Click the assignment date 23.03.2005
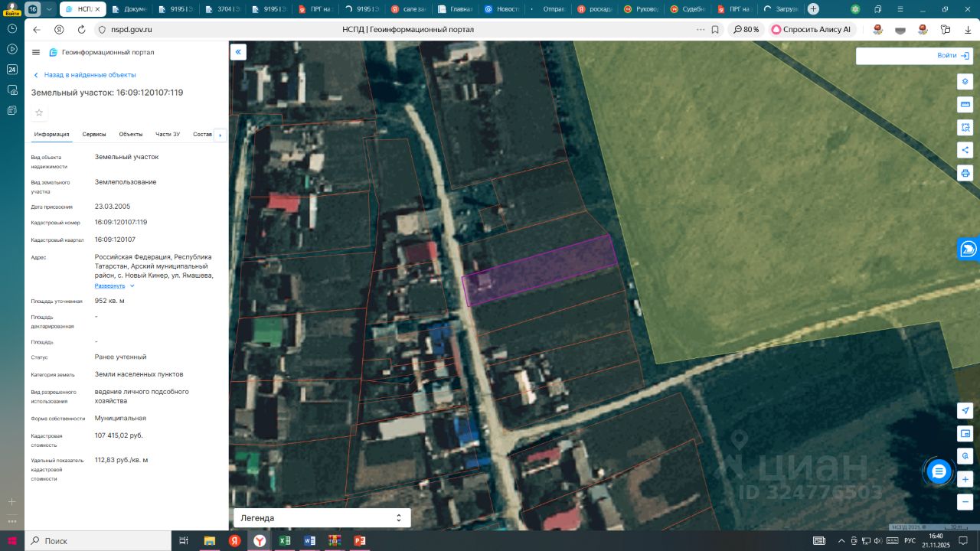980x551 pixels. click(113, 207)
